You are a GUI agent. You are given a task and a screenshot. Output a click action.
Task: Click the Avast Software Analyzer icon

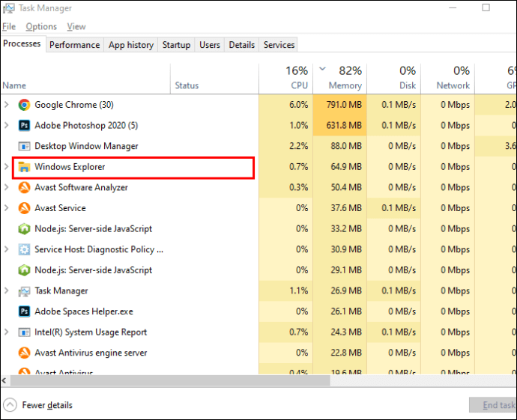(x=24, y=187)
